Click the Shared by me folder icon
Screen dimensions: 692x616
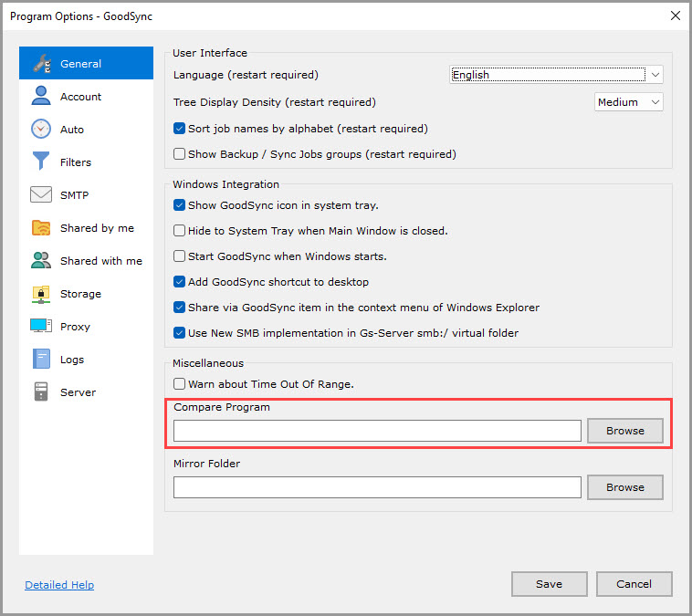[x=41, y=227]
